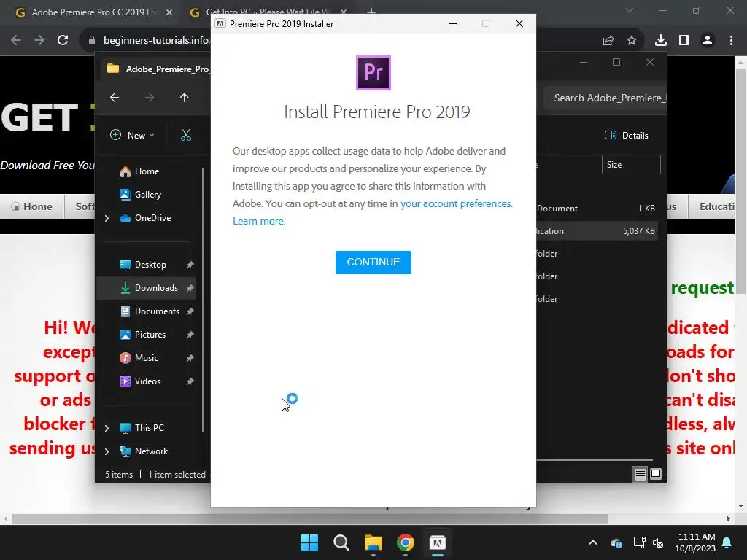Viewport: 747px width, 560px height.
Task: Open Home menu on the website
Action: (x=32, y=206)
